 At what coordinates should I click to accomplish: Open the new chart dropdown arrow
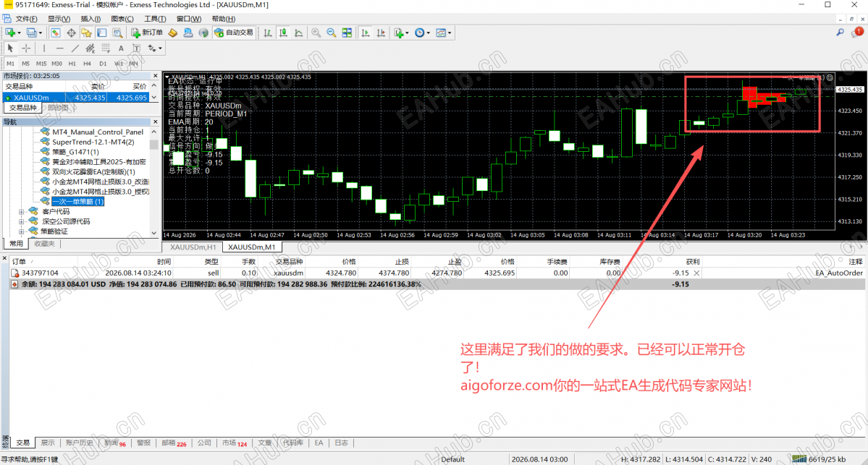click(19, 33)
